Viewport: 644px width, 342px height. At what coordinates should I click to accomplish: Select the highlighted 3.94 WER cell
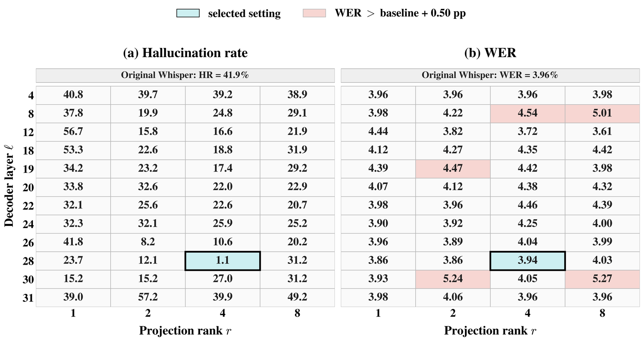[x=528, y=261]
